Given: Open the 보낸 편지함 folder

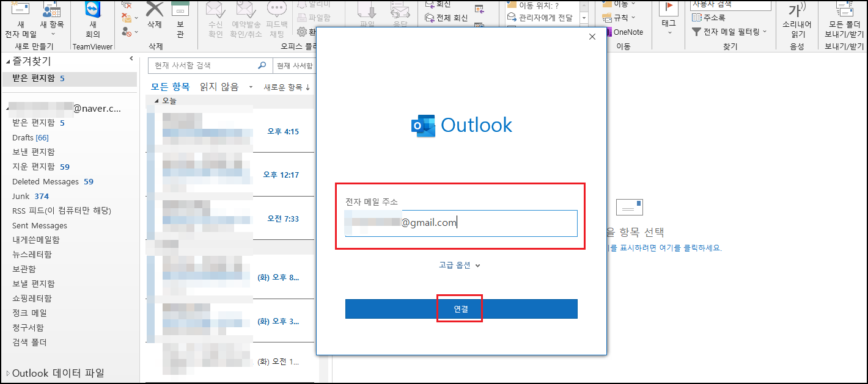Looking at the screenshot, I should click(x=33, y=152).
